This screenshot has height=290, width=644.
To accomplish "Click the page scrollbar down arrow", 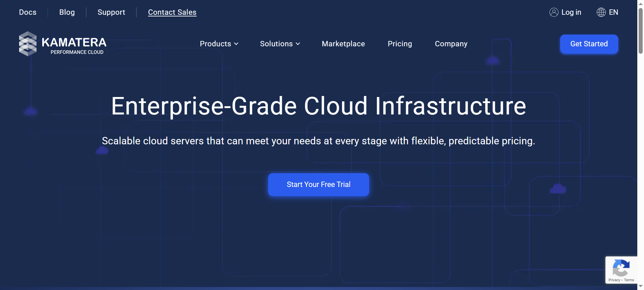I will coord(640,286).
